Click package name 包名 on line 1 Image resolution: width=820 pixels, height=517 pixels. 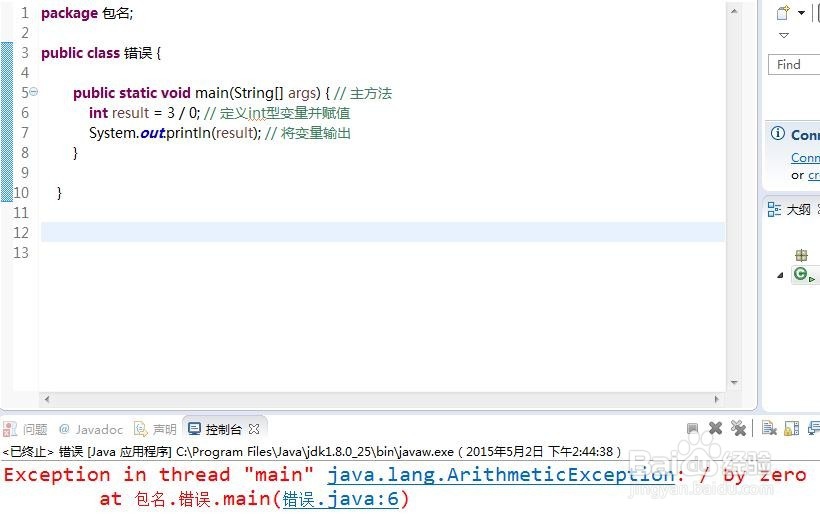click(x=116, y=13)
